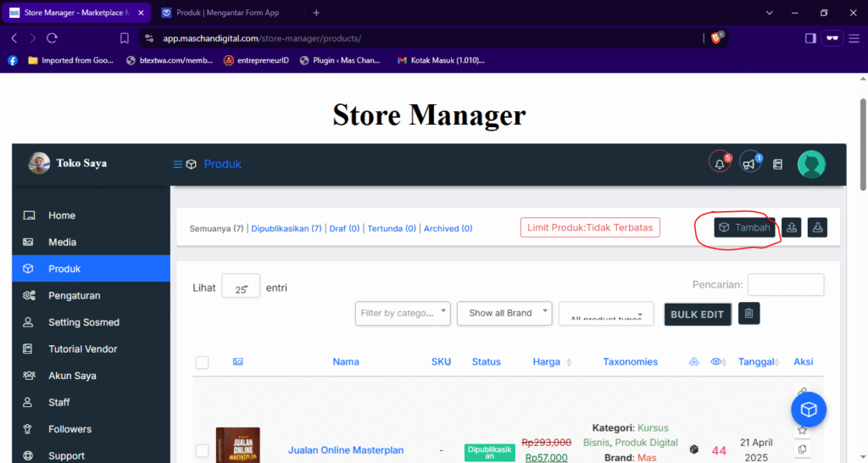Click the upload/import products icon button
Image resolution: width=868 pixels, height=463 pixels.
(x=792, y=227)
